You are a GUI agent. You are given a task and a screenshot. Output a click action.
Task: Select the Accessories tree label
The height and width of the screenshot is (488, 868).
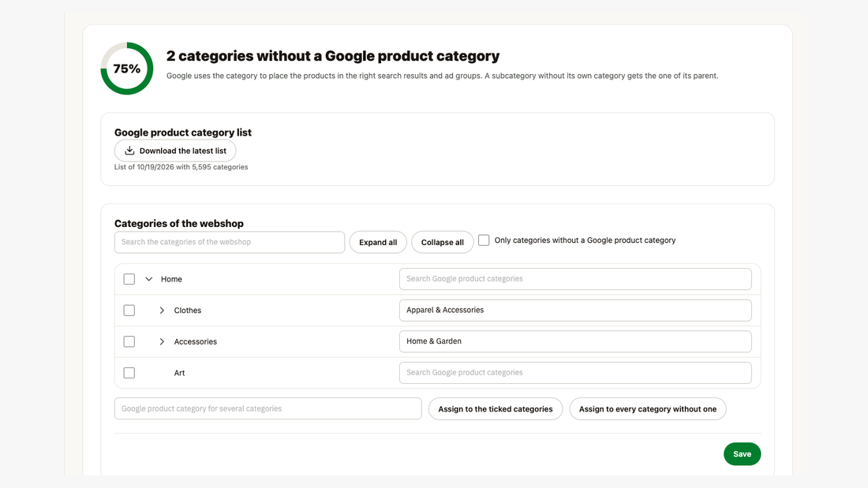coord(196,342)
